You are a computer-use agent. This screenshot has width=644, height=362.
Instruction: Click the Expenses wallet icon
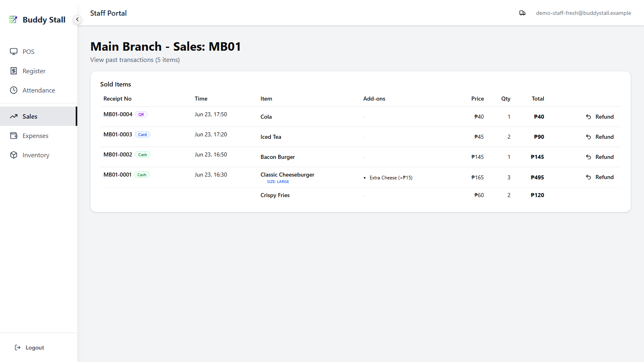coord(14,136)
